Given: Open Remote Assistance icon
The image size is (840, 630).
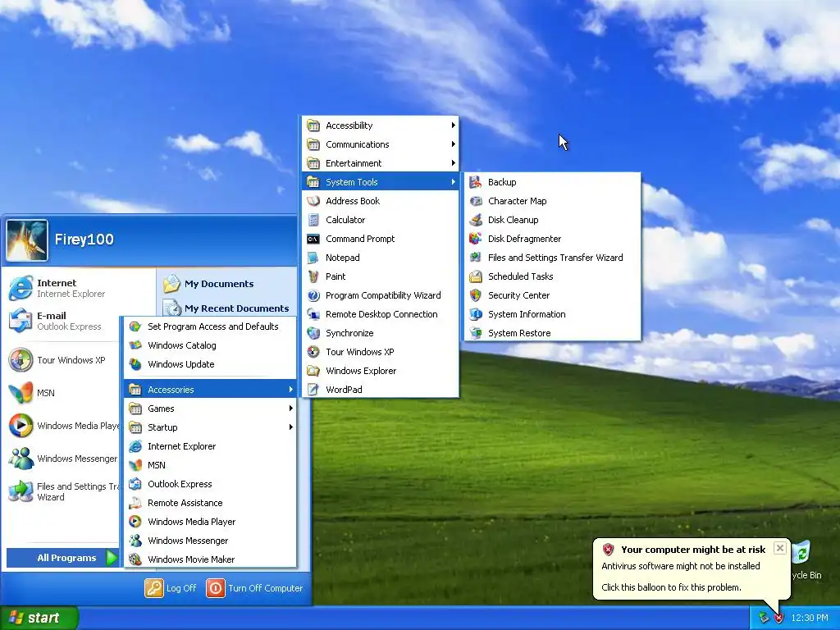Looking at the screenshot, I should pos(135,503).
